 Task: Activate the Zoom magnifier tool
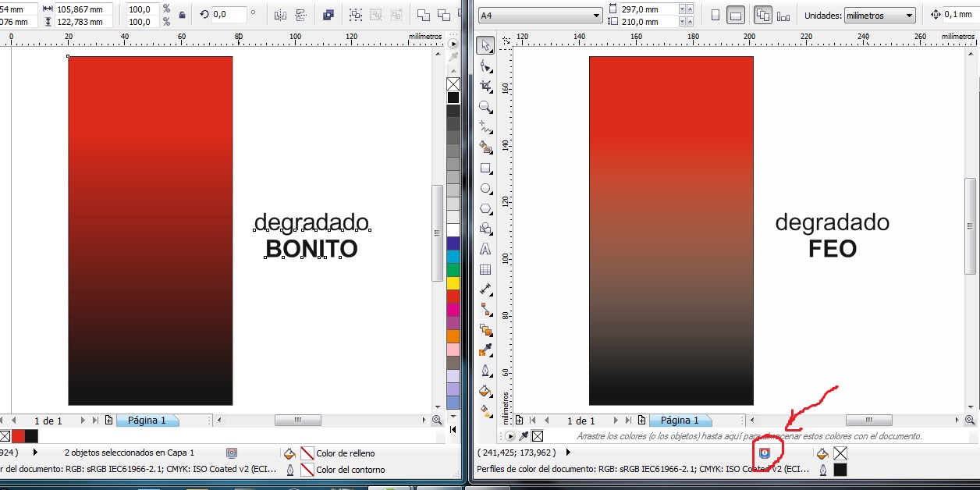pyautogui.click(x=485, y=107)
